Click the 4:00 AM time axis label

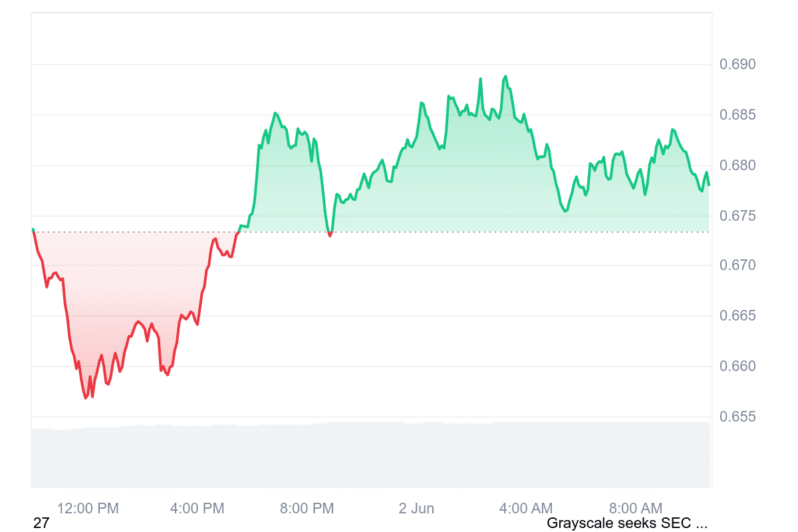point(525,509)
